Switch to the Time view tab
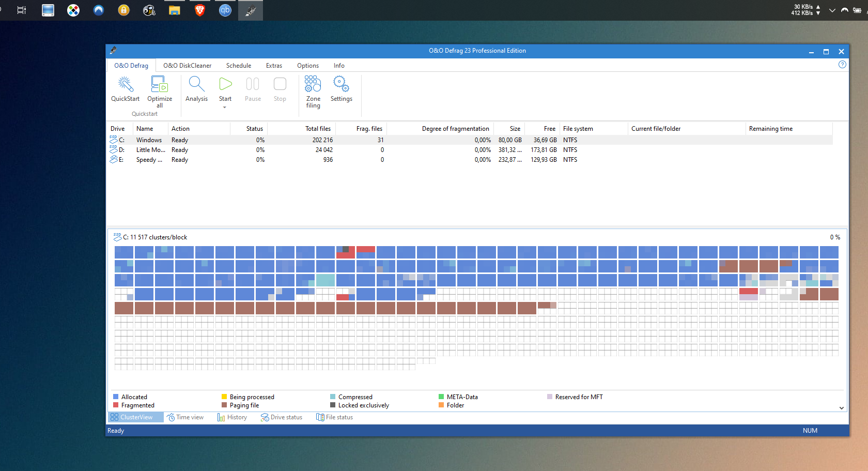This screenshot has width=868, height=471. tap(185, 417)
